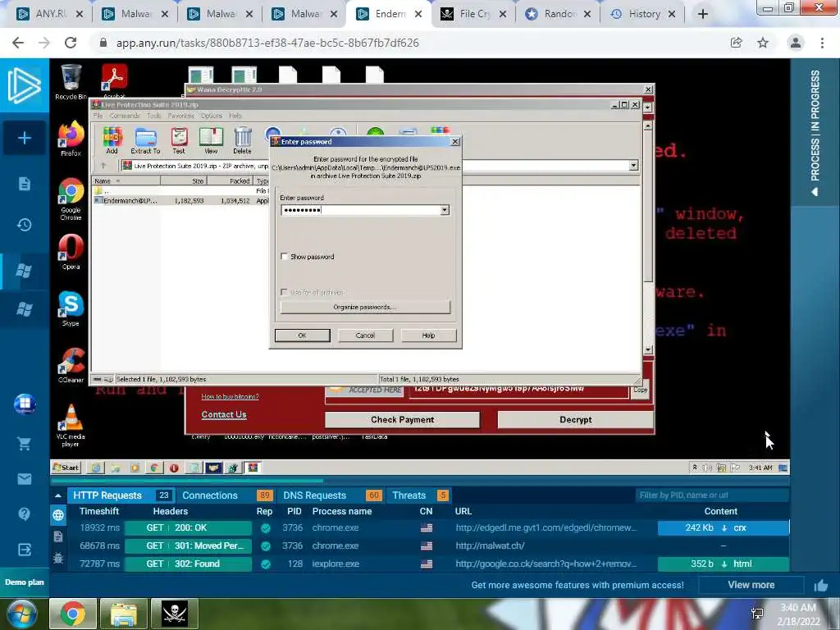Image resolution: width=840 pixels, height=630 pixels.
Task: Click the globe network icon beside requests table
Action: (x=58, y=515)
